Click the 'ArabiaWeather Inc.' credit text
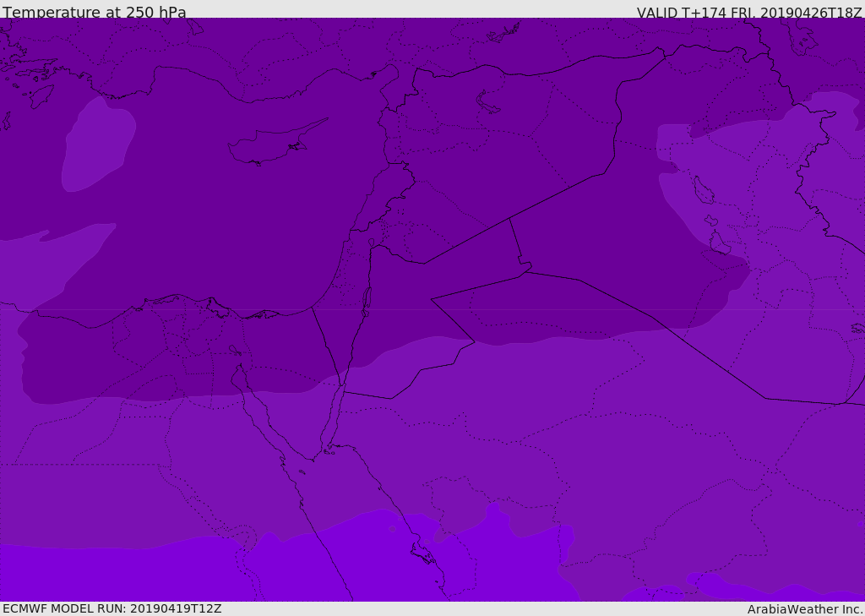This screenshot has width=865, height=616. point(805,609)
